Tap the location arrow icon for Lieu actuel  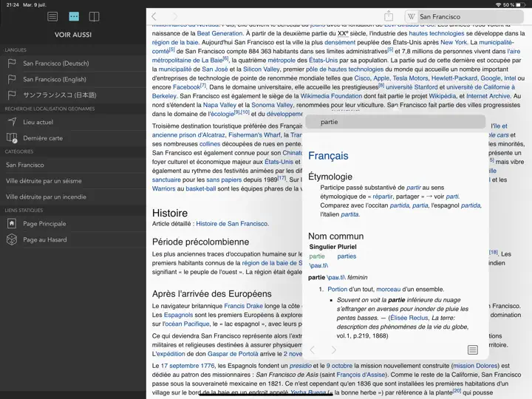pos(12,121)
